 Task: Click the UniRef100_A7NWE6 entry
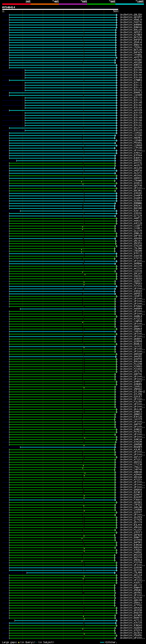pos(131,80)
